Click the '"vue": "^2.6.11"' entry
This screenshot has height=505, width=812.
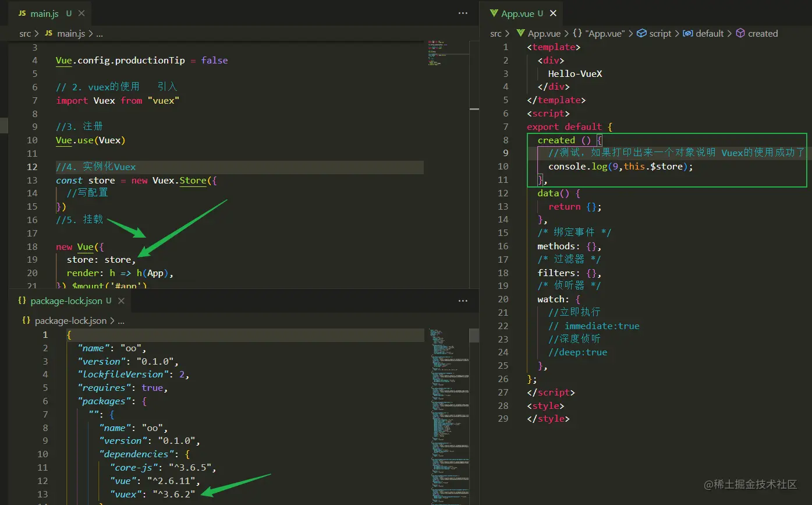[x=155, y=481]
